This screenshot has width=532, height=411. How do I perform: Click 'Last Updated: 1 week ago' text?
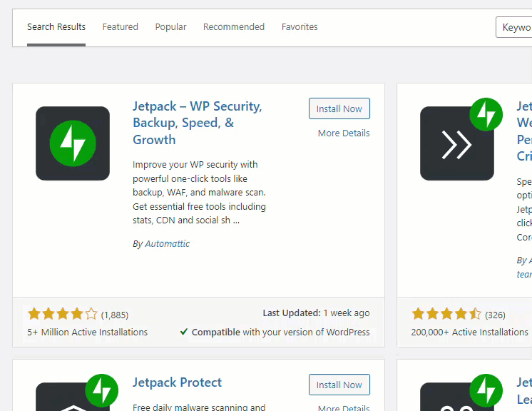point(316,313)
